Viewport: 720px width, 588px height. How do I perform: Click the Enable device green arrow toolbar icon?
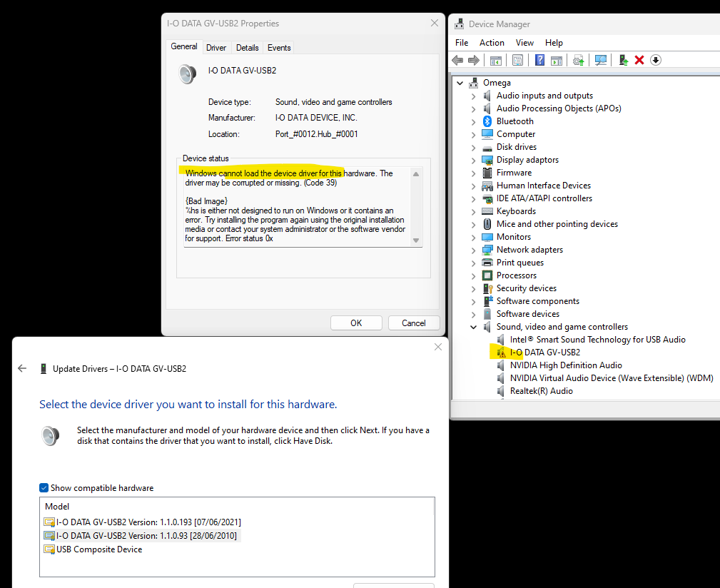tap(623, 60)
